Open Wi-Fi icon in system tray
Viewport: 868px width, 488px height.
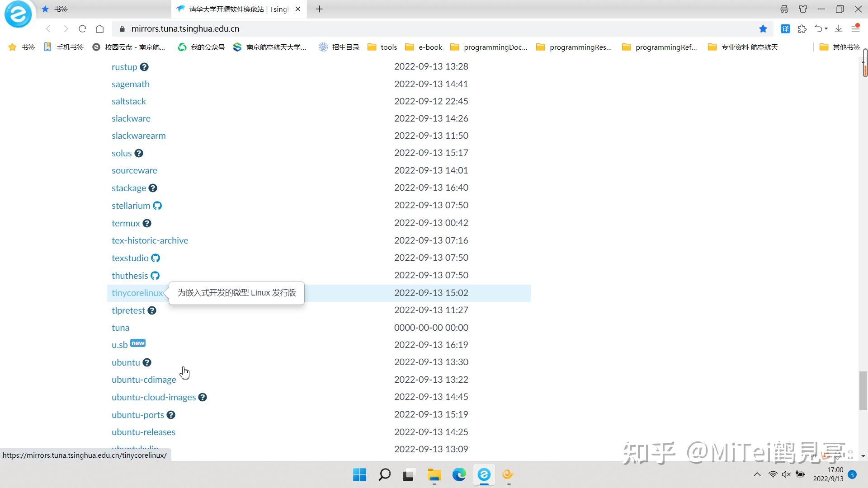(x=773, y=474)
